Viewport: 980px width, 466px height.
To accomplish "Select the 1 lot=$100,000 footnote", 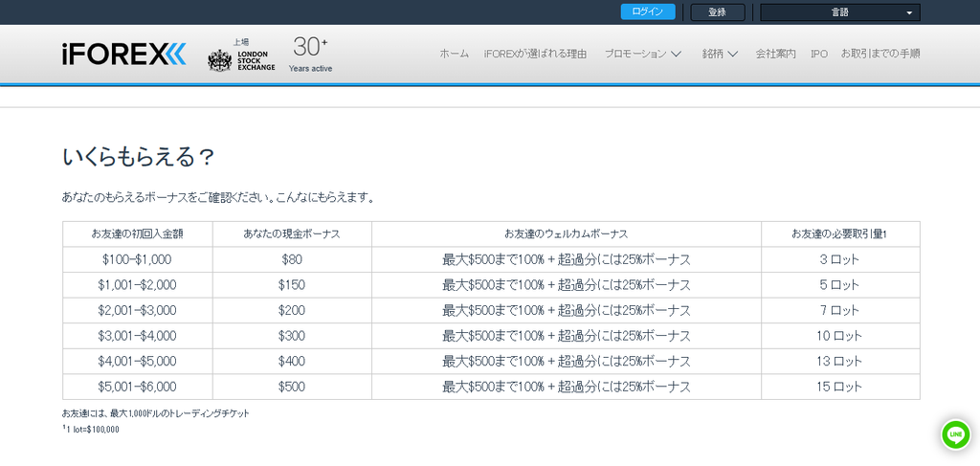I will (x=91, y=430).
